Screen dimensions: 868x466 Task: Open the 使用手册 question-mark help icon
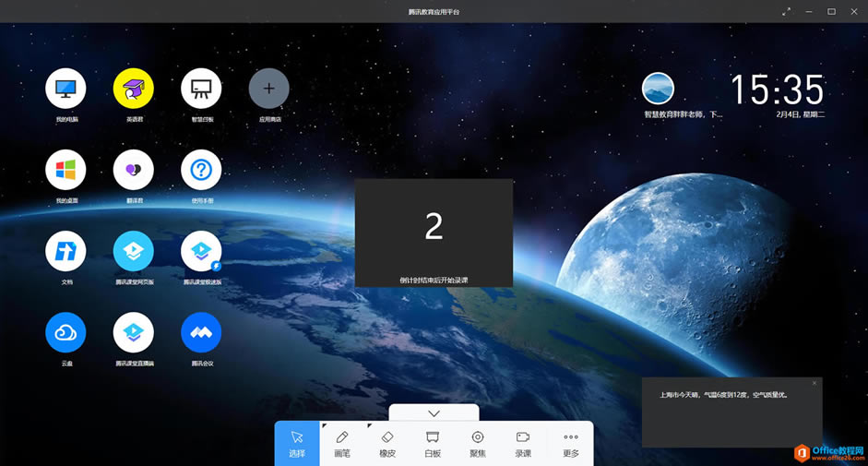(201, 170)
